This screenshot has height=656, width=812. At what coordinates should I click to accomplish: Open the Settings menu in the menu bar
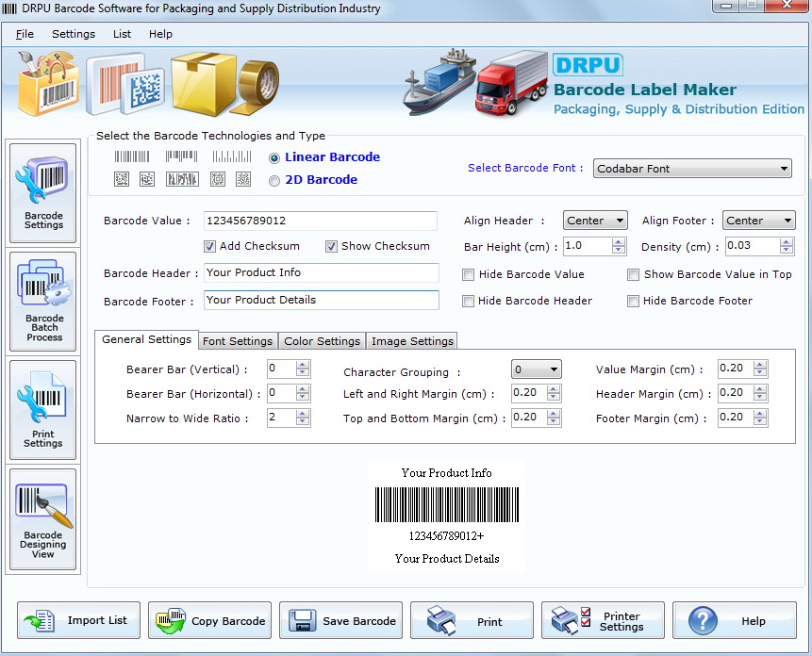pyautogui.click(x=74, y=34)
